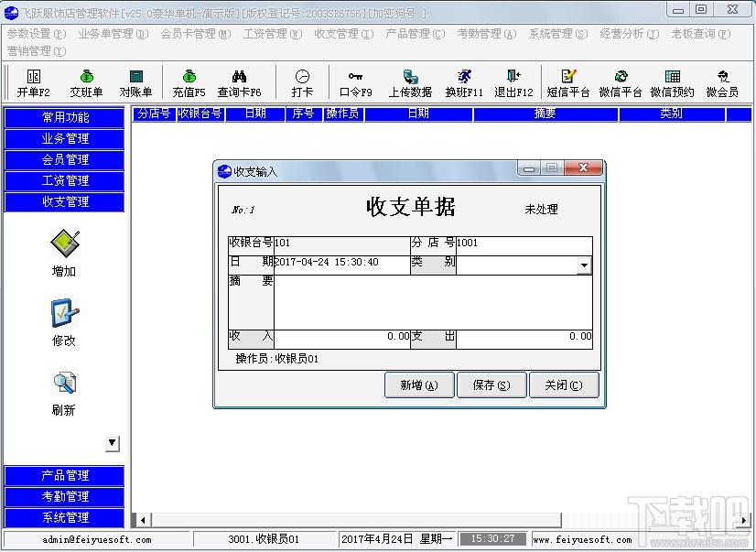Expand the 会员管理 sidebar section
Viewport: 756px width, 552px height.
point(64,159)
